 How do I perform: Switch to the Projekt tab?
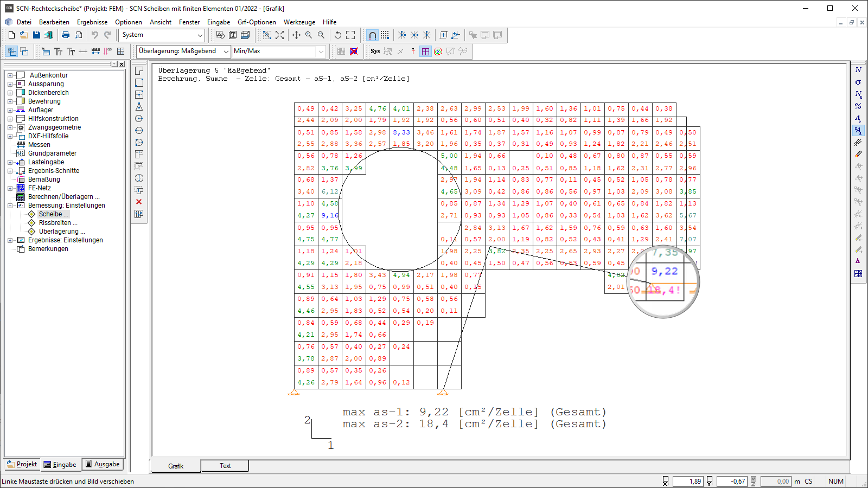point(22,464)
